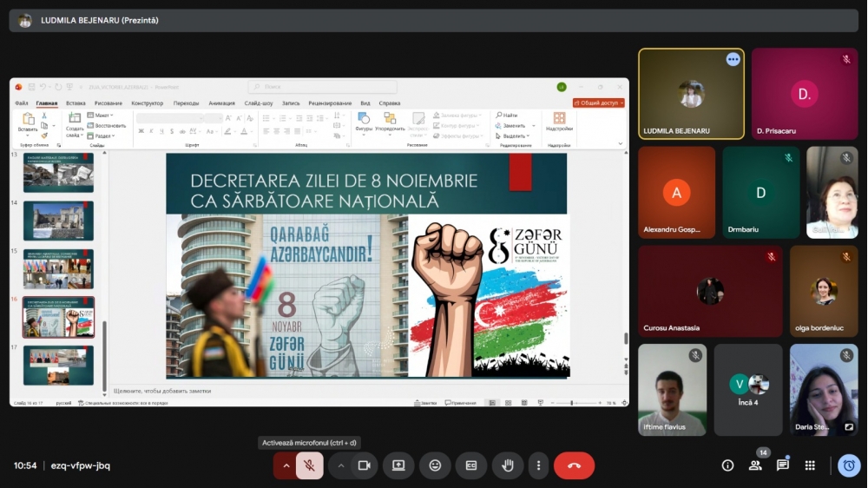The width and height of the screenshot is (868, 488).
Task: Toggle the camera on or off
Action: [x=364, y=465]
